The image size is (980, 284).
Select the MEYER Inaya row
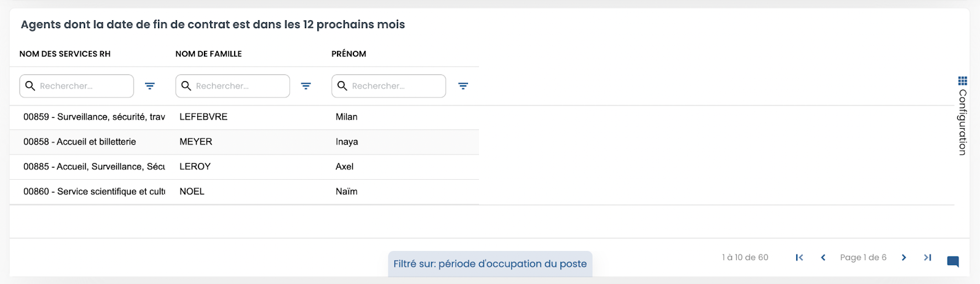click(244, 142)
